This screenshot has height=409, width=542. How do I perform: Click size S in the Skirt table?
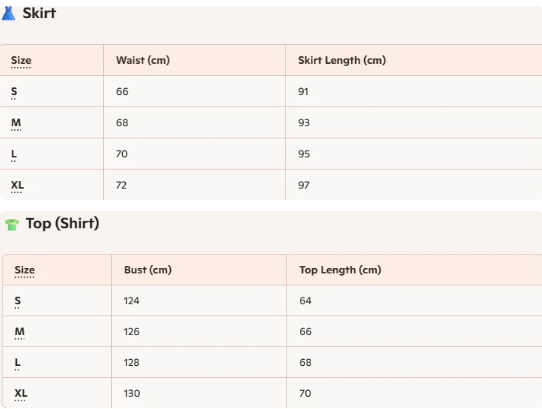point(14,91)
